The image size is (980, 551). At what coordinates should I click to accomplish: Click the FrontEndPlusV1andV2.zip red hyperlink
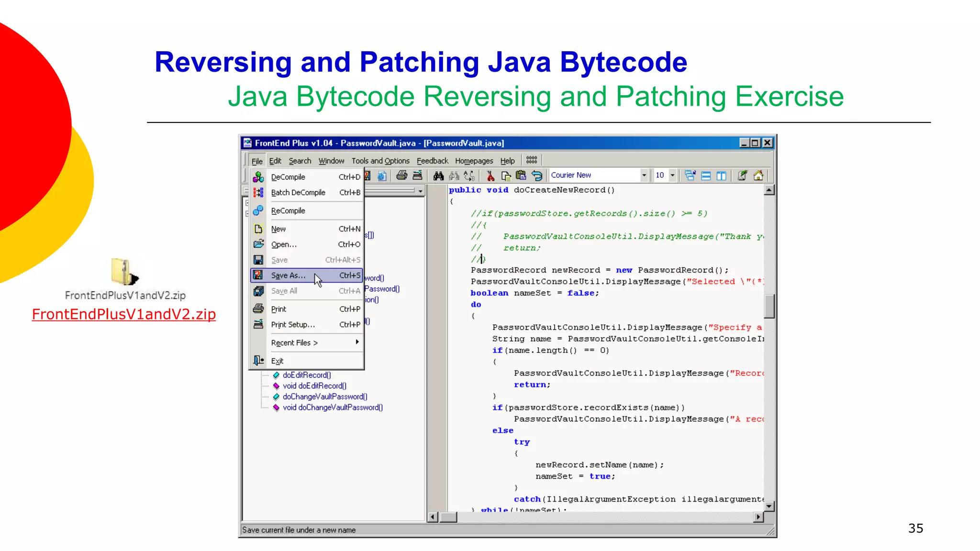[x=124, y=314]
